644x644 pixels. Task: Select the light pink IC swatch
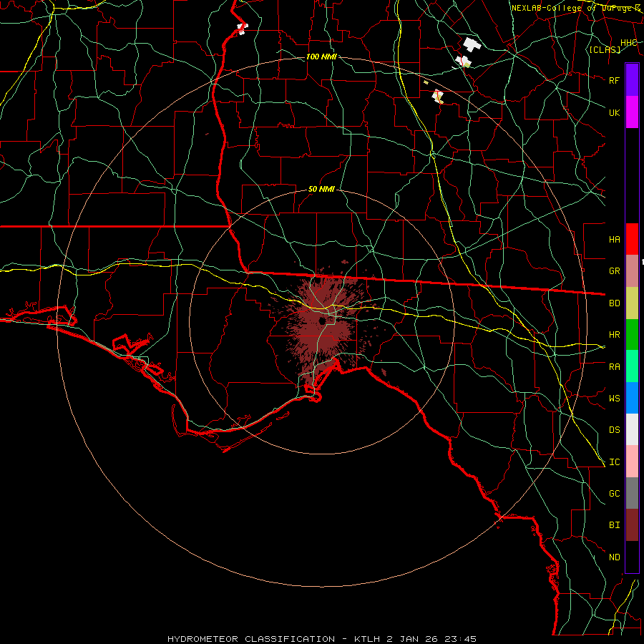(x=632, y=462)
